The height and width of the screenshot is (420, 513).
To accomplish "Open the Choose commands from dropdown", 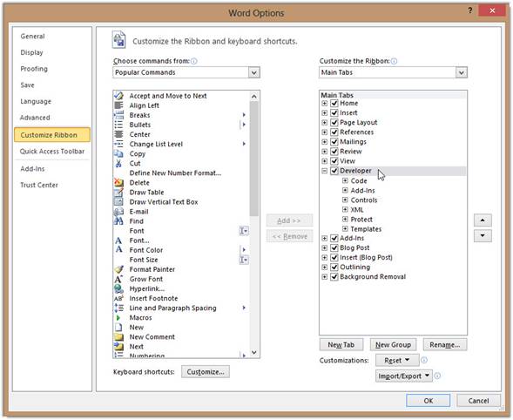I will click(253, 72).
